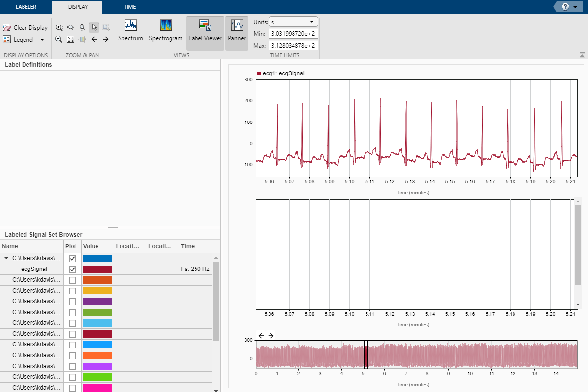Click the Clear Display icon
This screenshot has width=588, height=392.
7,28
